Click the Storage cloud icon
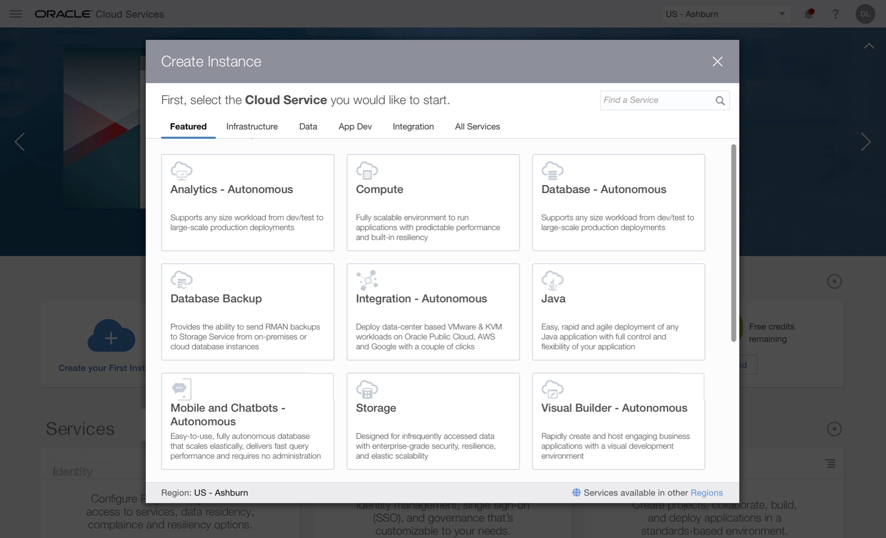886x538 pixels. coord(367,389)
